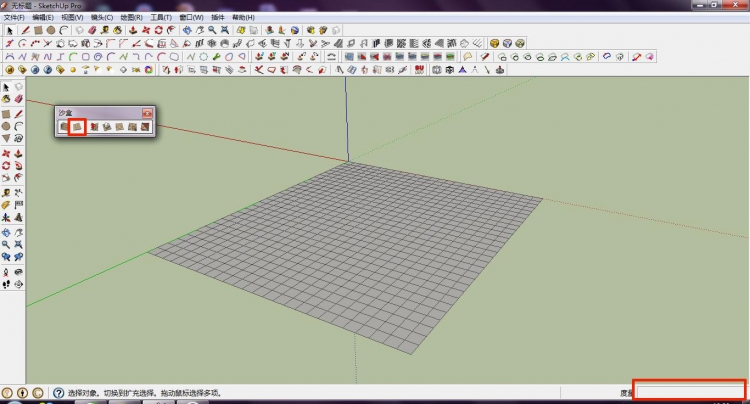Screen dimensions: 750x404
Task: Choose Move tool in vertical tool palette
Action: tap(6, 153)
